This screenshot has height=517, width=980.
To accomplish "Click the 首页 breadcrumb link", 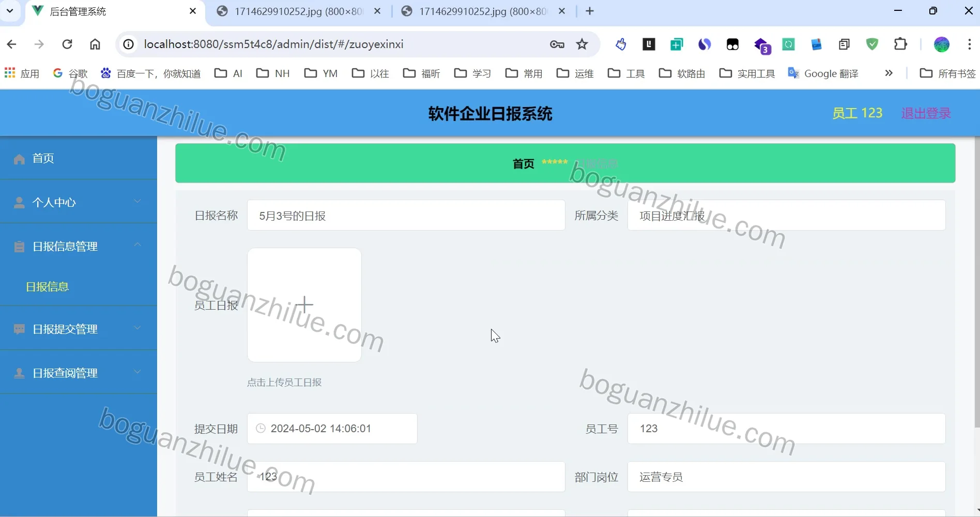I will (x=523, y=164).
